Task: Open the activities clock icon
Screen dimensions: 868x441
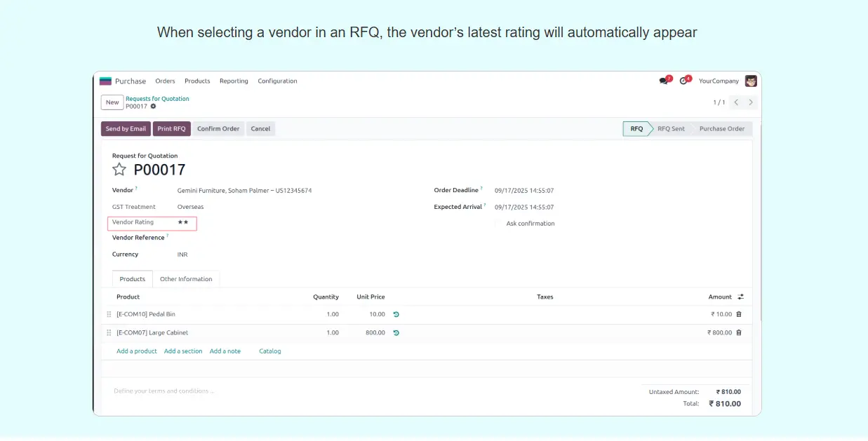Action: click(683, 81)
